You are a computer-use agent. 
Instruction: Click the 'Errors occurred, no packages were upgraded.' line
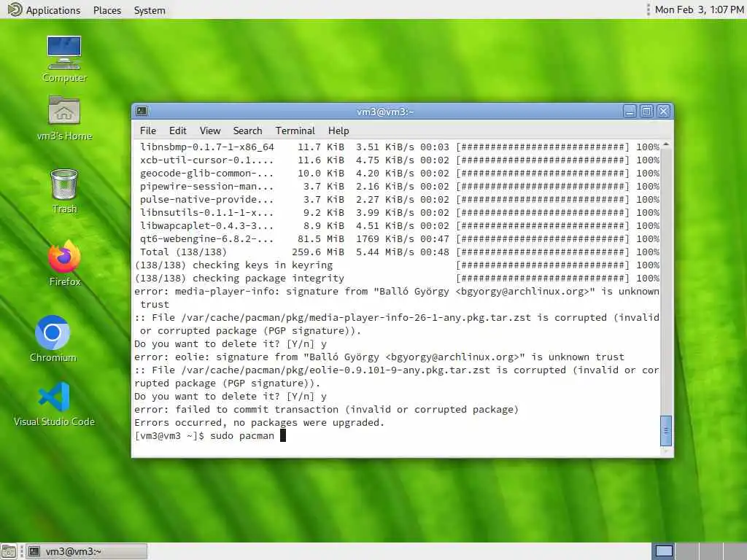(x=259, y=422)
